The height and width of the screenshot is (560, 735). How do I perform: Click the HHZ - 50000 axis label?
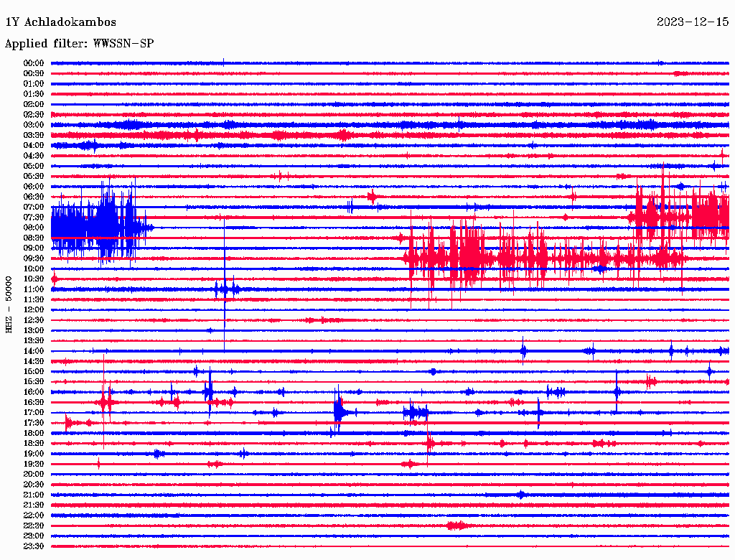(x=9, y=304)
